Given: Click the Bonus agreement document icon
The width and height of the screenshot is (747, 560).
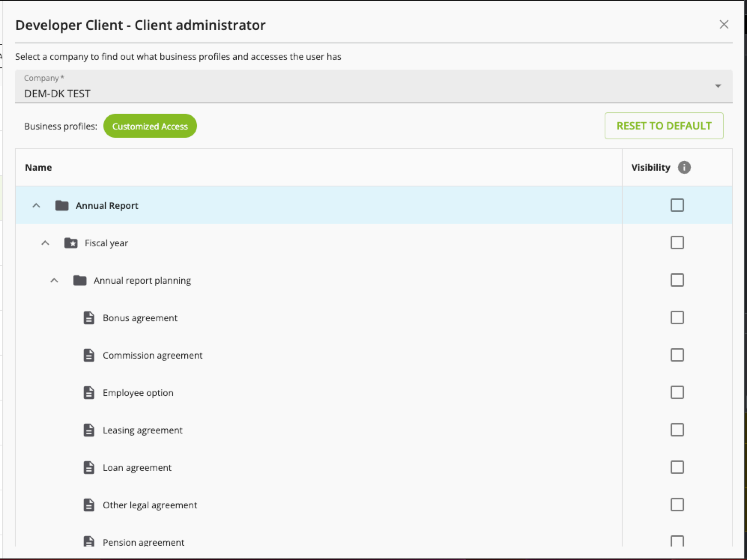Looking at the screenshot, I should coord(89,318).
